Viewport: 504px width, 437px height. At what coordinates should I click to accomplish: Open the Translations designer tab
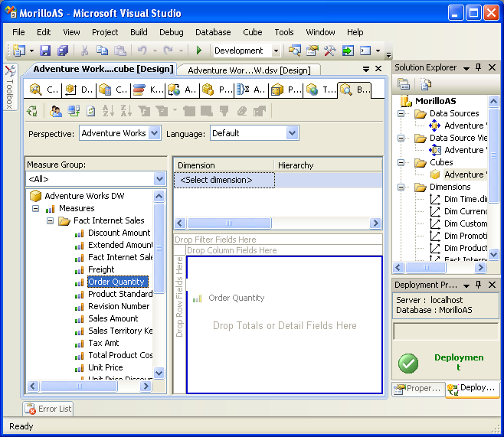(x=320, y=90)
